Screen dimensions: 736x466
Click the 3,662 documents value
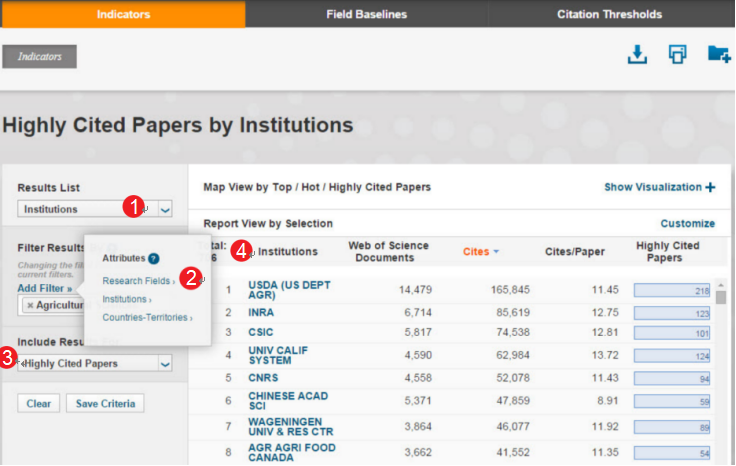click(x=418, y=452)
